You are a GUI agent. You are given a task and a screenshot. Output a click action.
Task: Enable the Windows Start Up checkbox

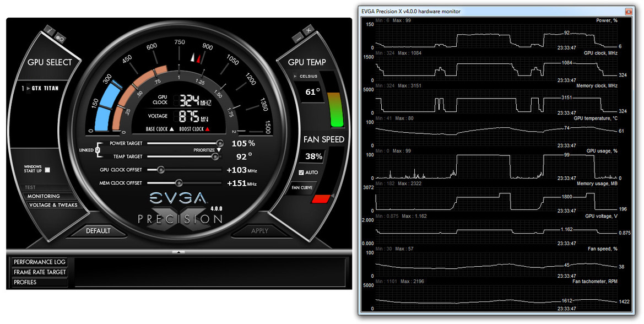click(x=47, y=170)
